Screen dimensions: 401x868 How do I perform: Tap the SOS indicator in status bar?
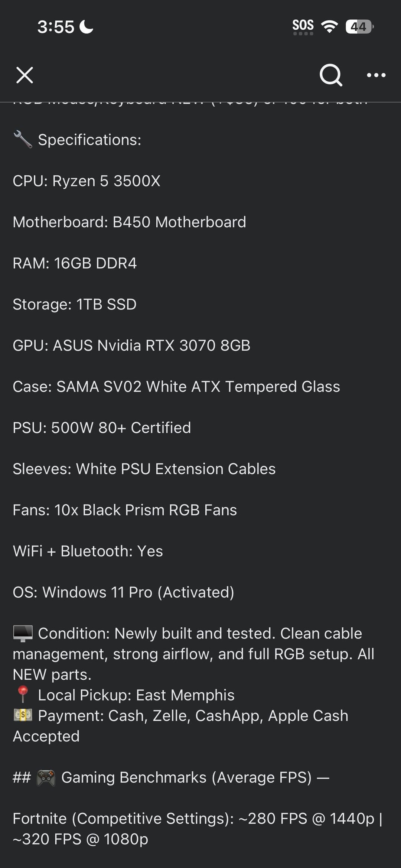303,27
